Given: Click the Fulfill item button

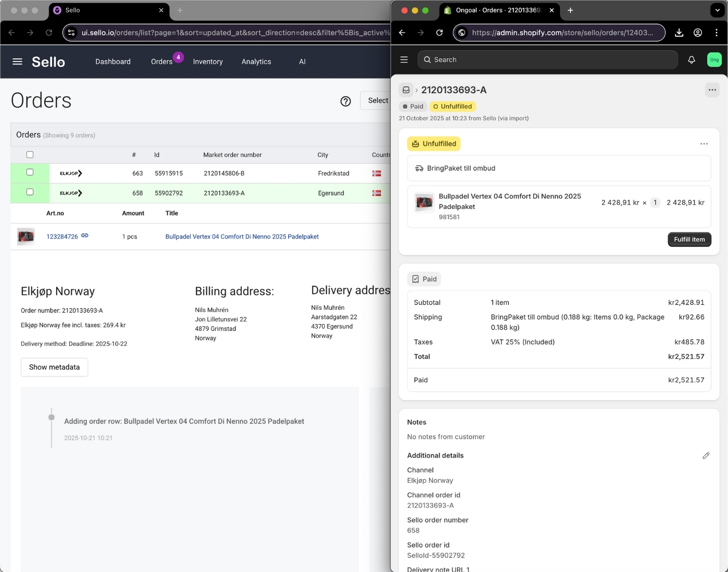Looking at the screenshot, I should 689,239.
